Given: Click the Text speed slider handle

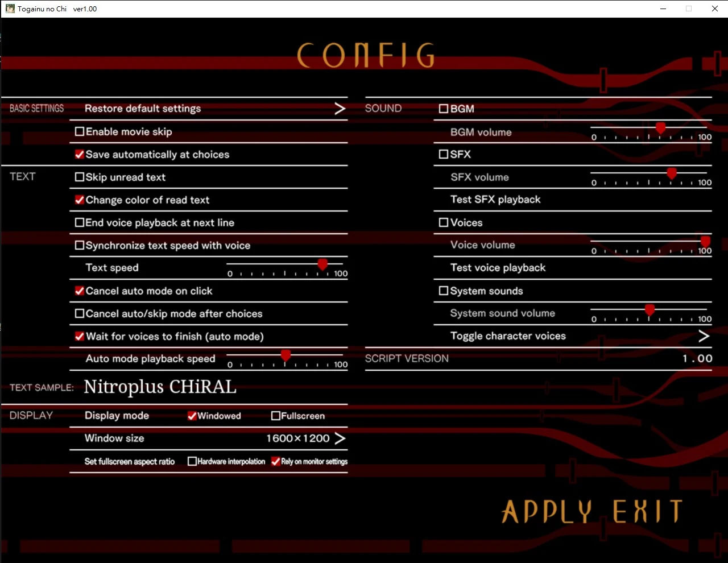Looking at the screenshot, I should click(x=322, y=264).
